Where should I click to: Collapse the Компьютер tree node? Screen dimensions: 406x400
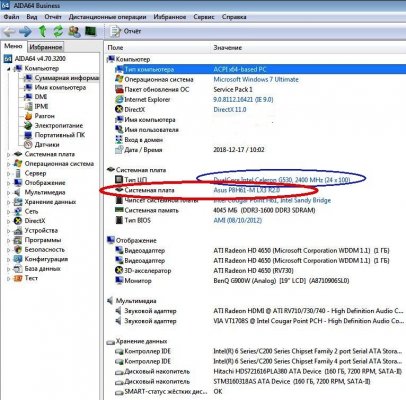9,69
